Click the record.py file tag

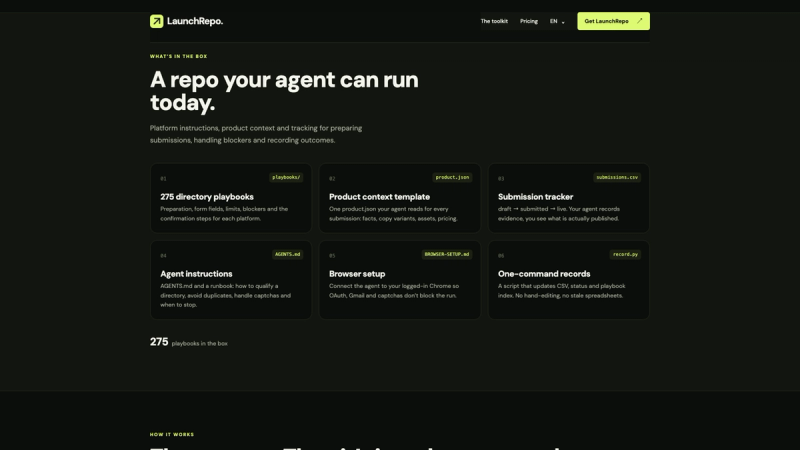pyautogui.click(x=625, y=255)
